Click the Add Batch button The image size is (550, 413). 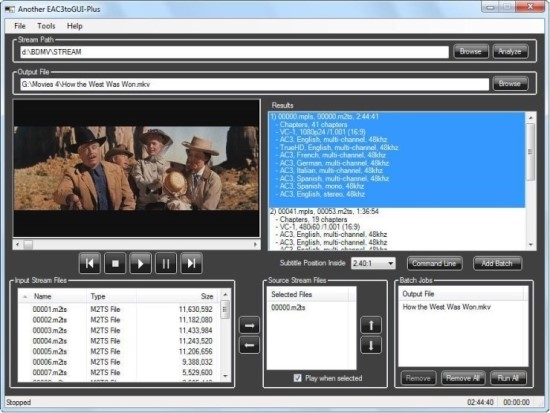[x=497, y=263]
